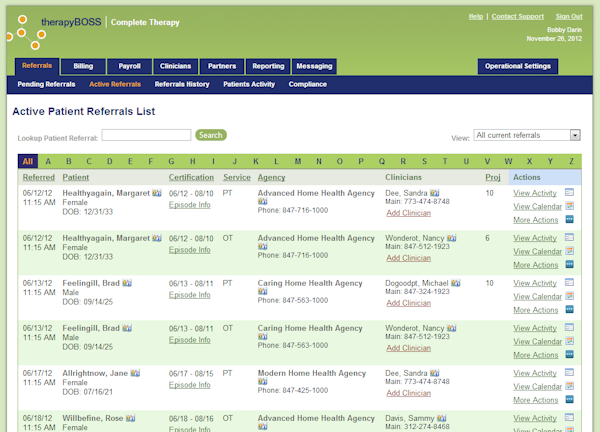The height and width of the screenshot is (432, 600).
Task: Sort by the Proj column header
Action: (x=493, y=178)
